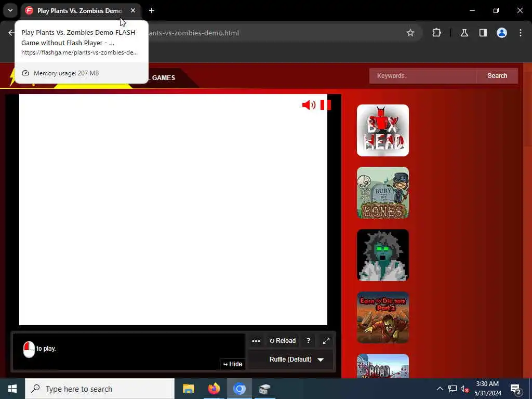Open the Chrome profile avatar
The image size is (532, 399).
click(502, 33)
